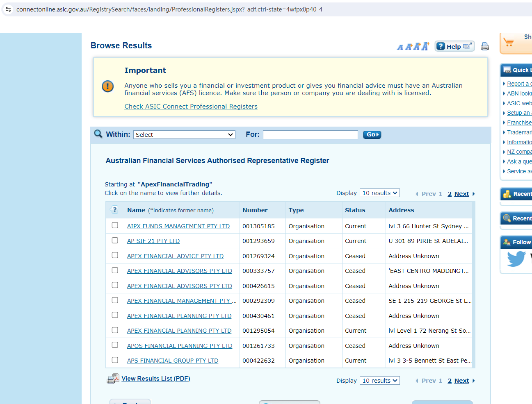
Task: Select the largest font size icon
Action: tap(425, 46)
